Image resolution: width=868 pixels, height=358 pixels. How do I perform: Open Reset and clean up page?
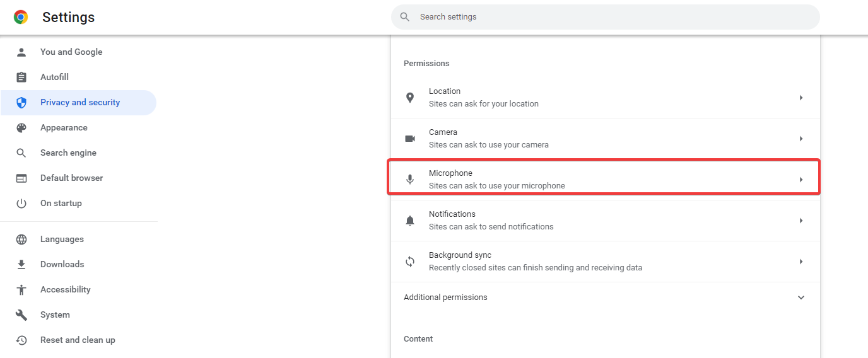(78, 340)
